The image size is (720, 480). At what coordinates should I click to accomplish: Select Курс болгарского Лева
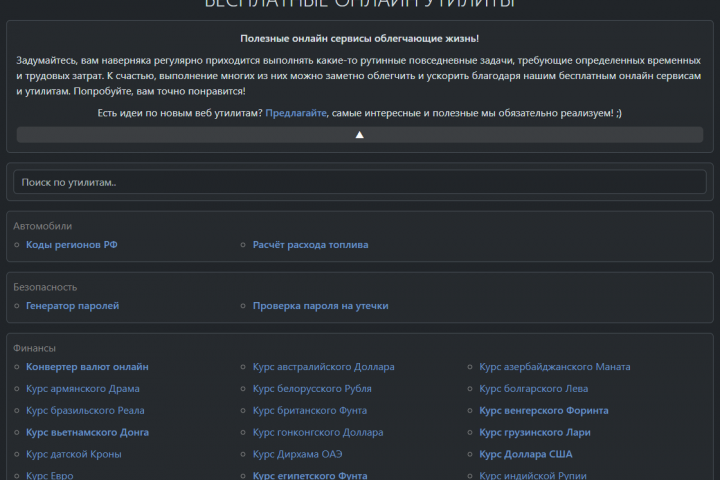pos(533,389)
